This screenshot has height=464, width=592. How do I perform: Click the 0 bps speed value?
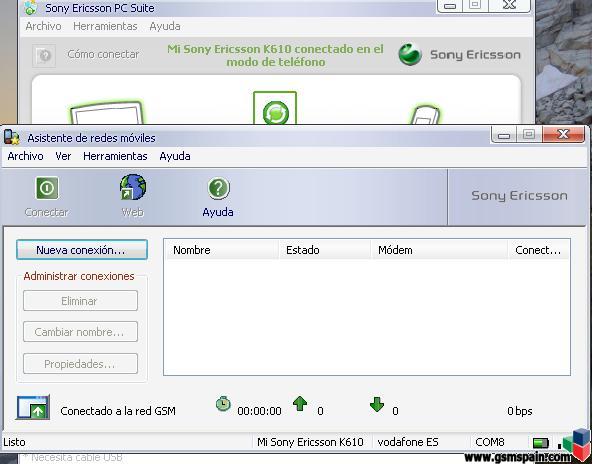pyautogui.click(x=520, y=411)
